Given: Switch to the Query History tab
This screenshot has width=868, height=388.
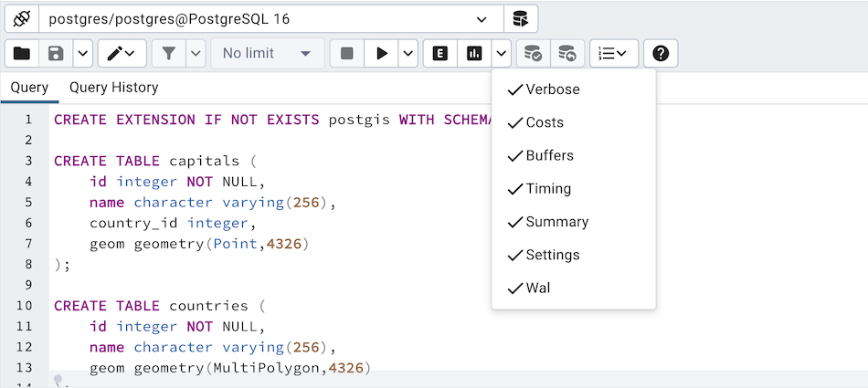Looking at the screenshot, I should coord(114,88).
